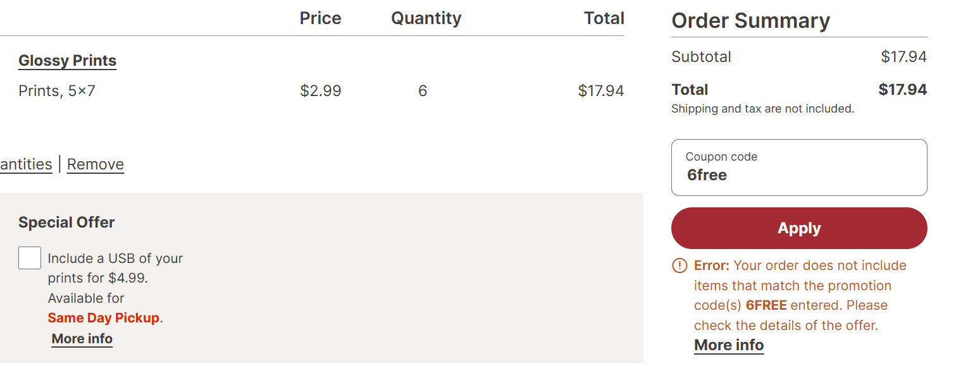The image size is (980, 366).
Task: Click the $2.99 unit price
Action: tap(320, 91)
